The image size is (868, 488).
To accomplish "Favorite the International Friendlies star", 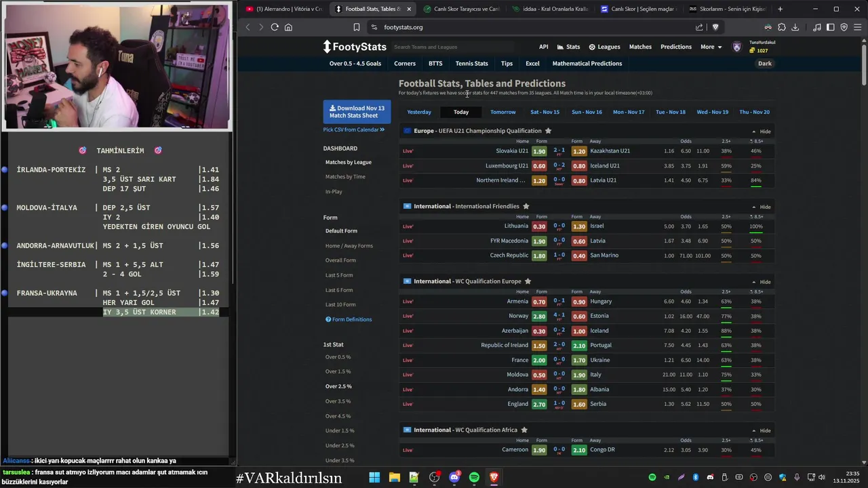I will pos(526,206).
